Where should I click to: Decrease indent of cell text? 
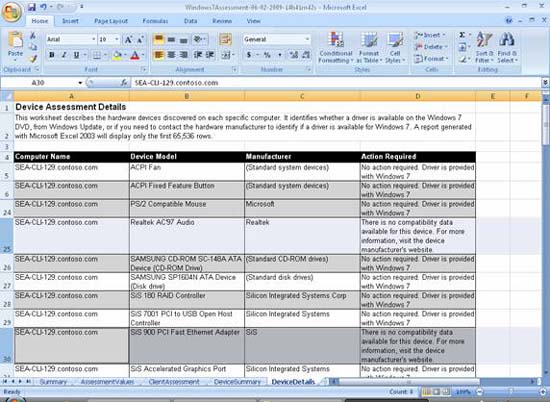pos(198,55)
